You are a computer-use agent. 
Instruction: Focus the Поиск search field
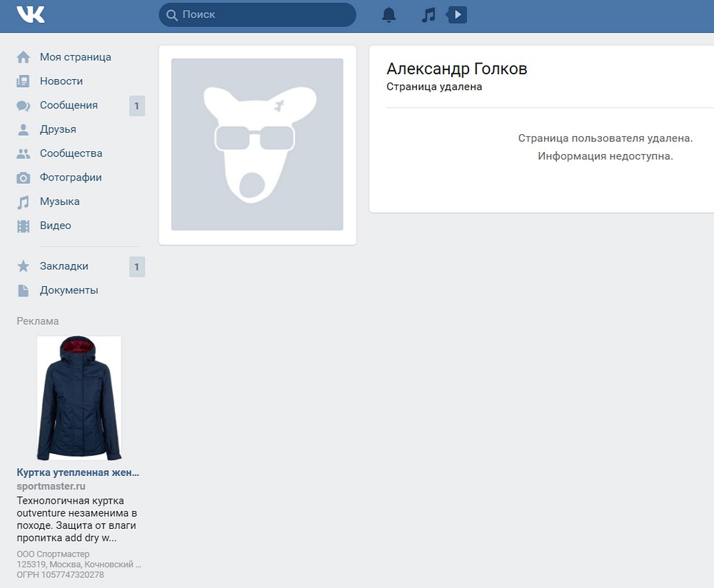coord(257,14)
